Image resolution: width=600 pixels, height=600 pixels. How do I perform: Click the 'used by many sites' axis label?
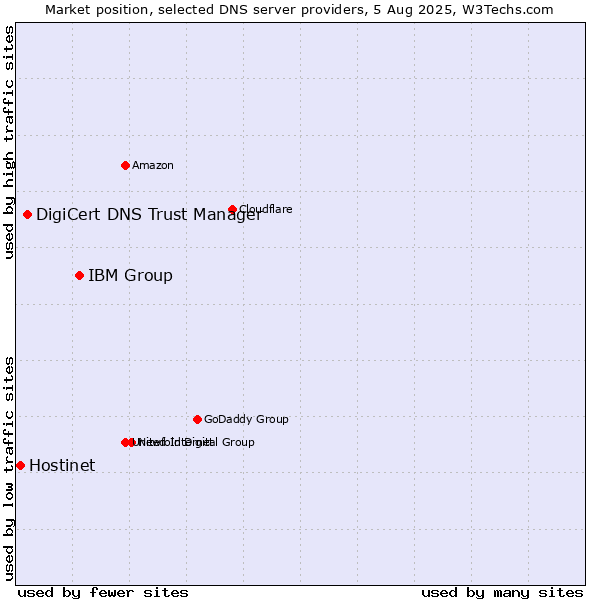(x=502, y=593)
